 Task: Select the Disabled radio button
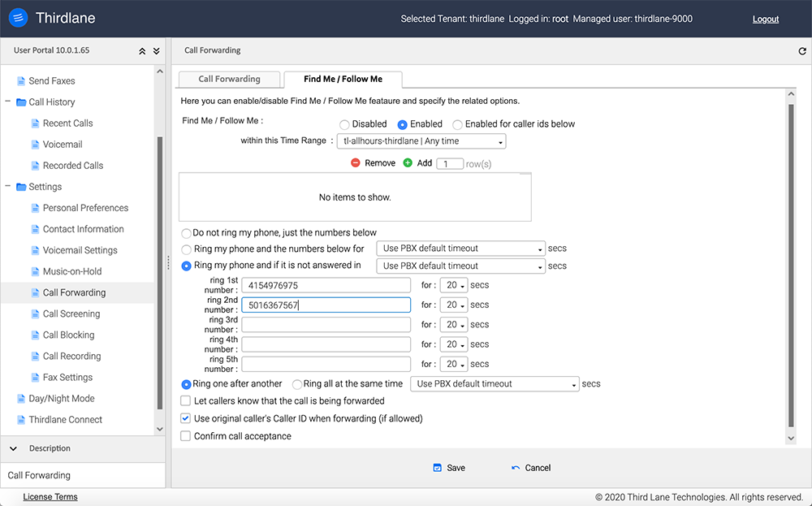point(344,124)
